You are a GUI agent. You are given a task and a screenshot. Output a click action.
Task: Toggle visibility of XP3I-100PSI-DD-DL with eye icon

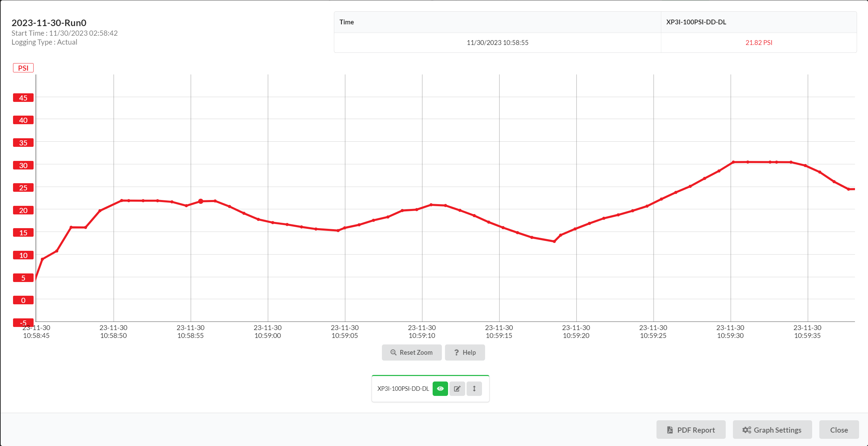tap(440, 389)
